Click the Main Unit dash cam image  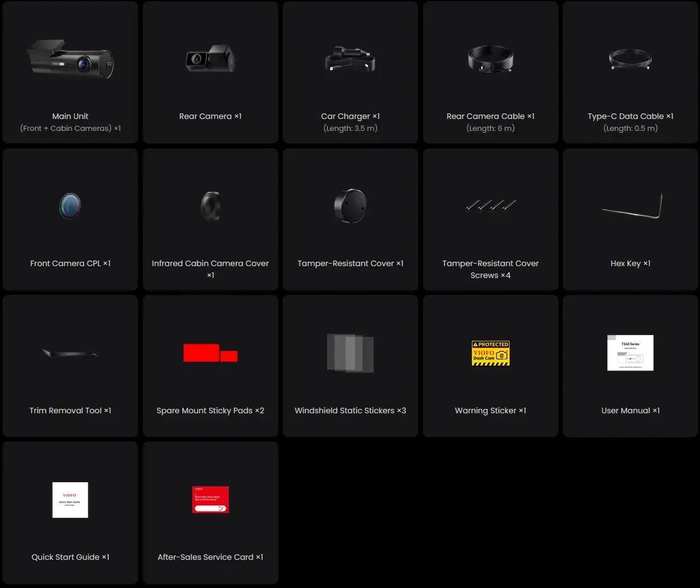[x=71, y=59]
